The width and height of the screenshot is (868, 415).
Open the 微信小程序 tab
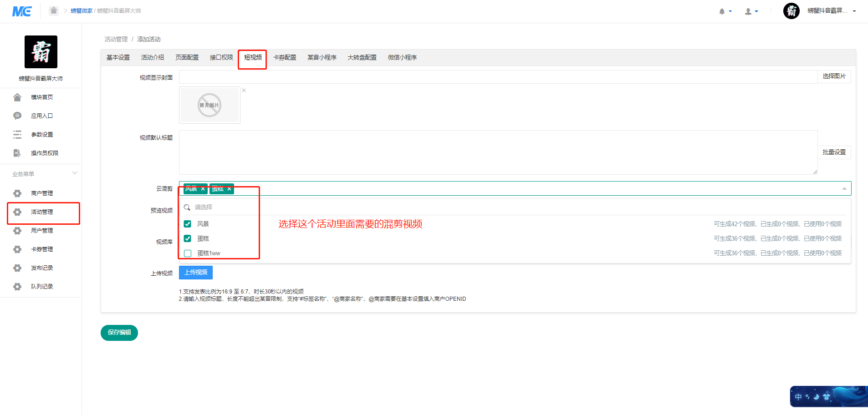(402, 57)
